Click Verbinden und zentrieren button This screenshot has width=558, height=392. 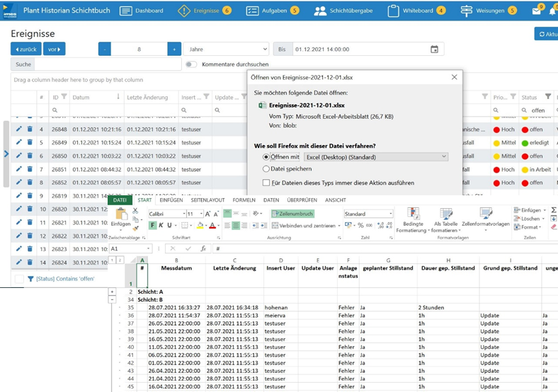pos(304,226)
